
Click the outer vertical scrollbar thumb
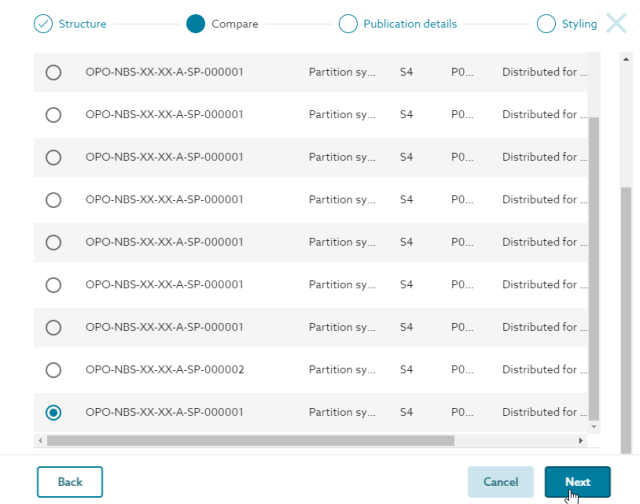click(626, 320)
